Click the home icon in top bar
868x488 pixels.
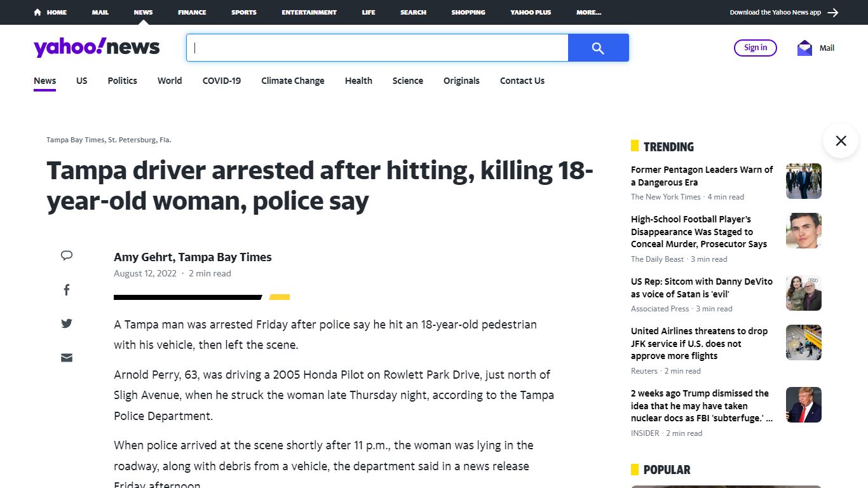pyautogui.click(x=37, y=12)
